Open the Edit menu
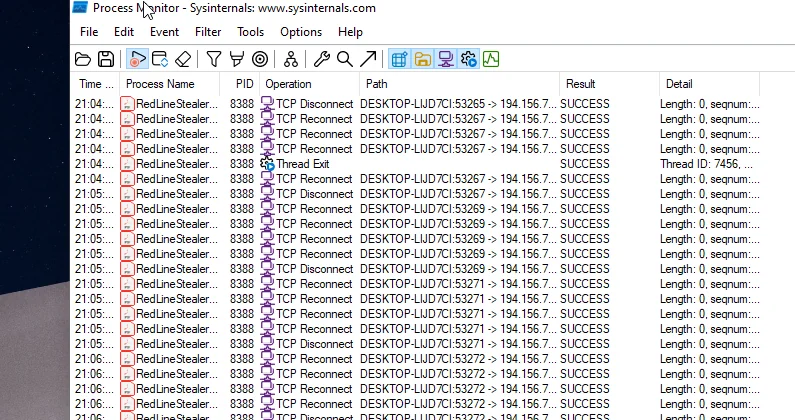 pyautogui.click(x=124, y=32)
